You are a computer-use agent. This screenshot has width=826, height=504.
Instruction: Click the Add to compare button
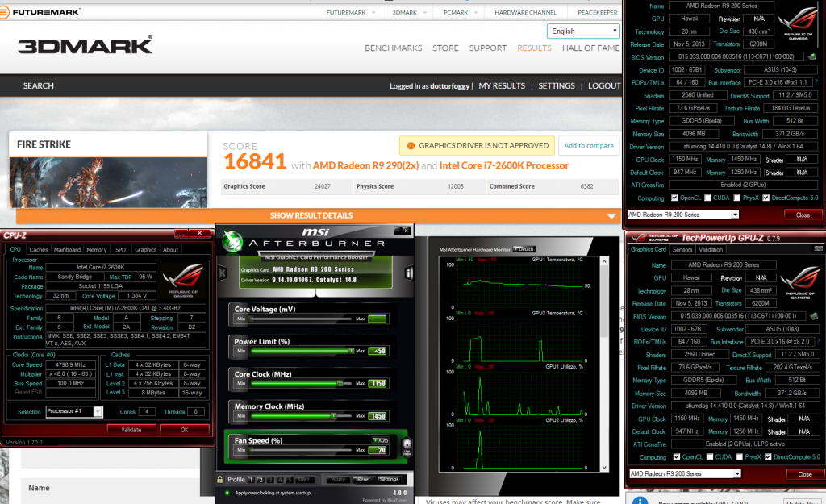pos(589,146)
